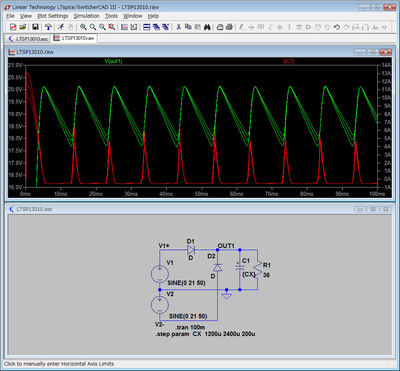Open the File menu
400x371 pixels.
click(x=10, y=16)
